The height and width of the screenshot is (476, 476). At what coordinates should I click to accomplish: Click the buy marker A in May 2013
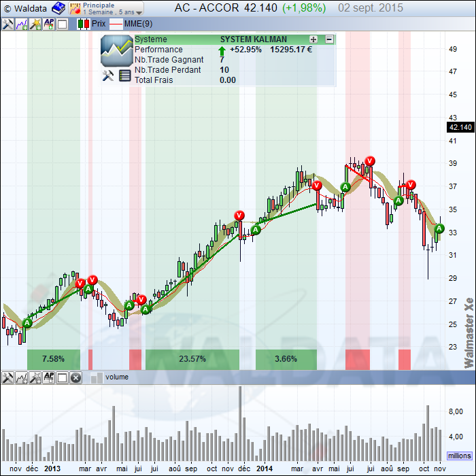[129, 305]
